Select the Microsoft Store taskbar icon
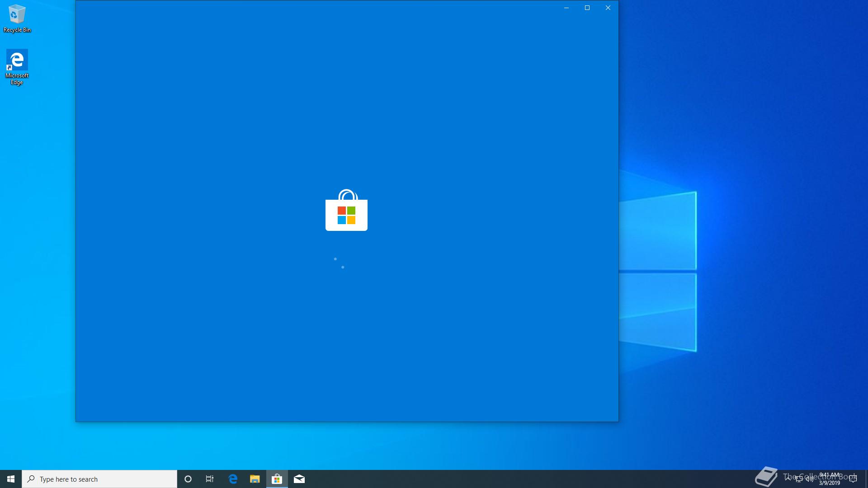 [277, 479]
